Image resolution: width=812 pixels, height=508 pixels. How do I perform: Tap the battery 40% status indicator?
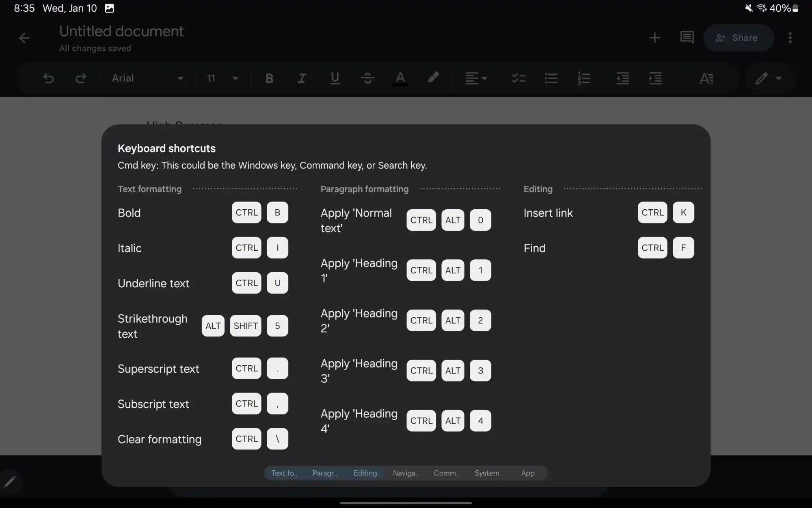tap(784, 8)
